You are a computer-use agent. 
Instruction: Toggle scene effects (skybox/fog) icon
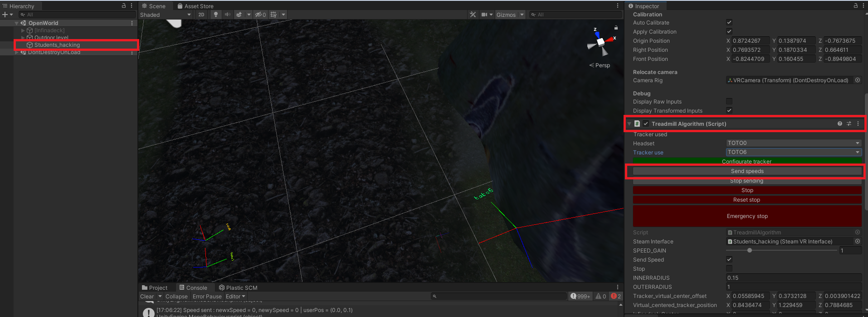click(239, 15)
